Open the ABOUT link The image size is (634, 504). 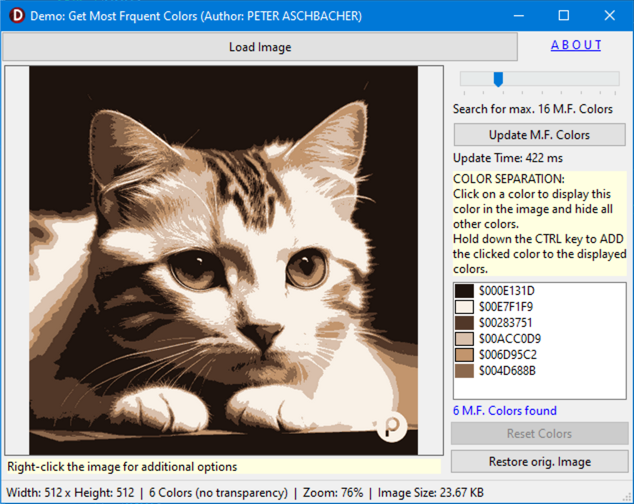click(576, 45)
